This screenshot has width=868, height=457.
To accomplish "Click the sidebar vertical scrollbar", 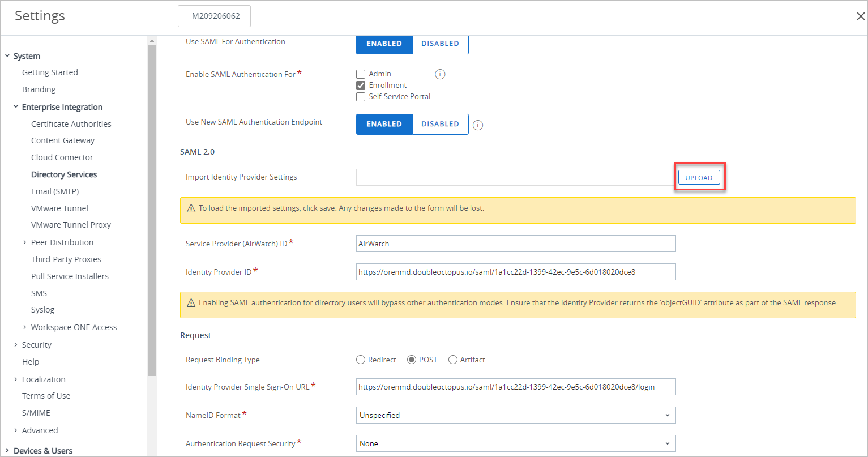I will (152, 211).
